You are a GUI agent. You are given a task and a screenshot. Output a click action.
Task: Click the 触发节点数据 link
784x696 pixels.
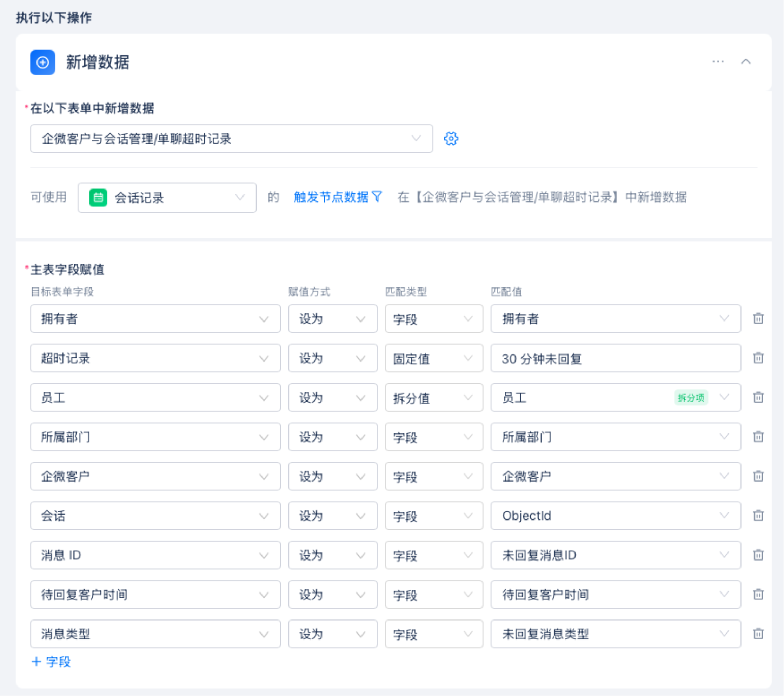331,197
